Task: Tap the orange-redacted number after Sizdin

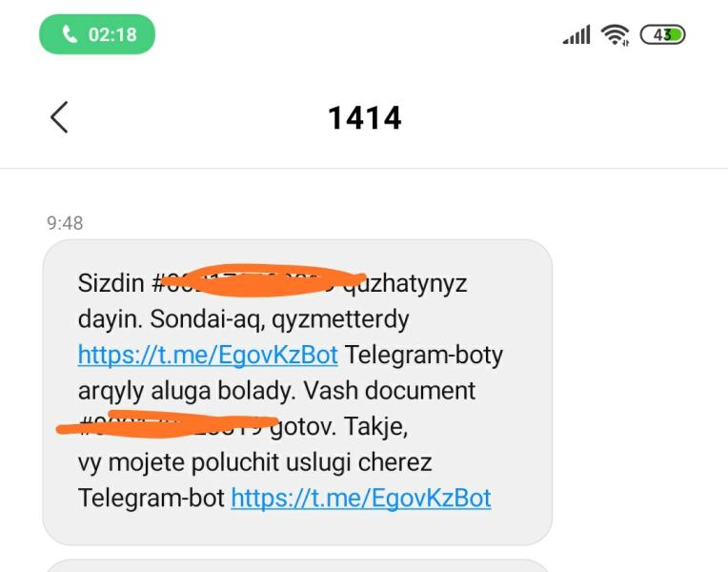Action: [x=262, y=280]
